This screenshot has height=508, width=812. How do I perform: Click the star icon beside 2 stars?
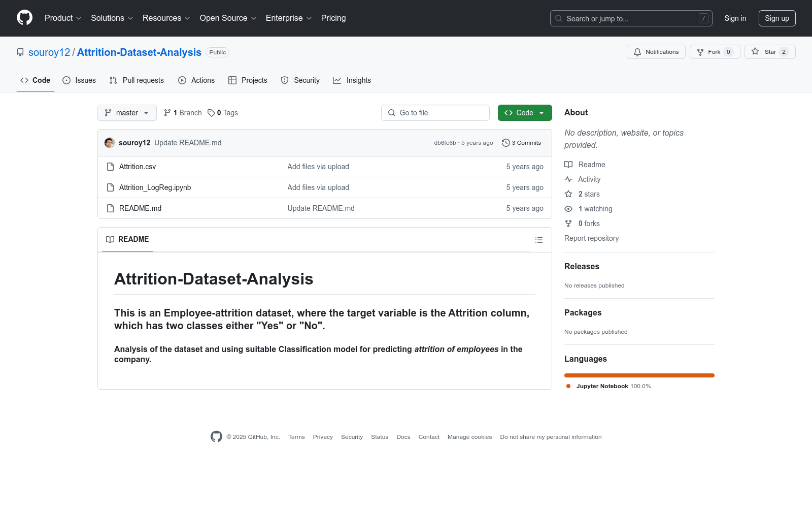pyautogui.click(x=568, y=194)
